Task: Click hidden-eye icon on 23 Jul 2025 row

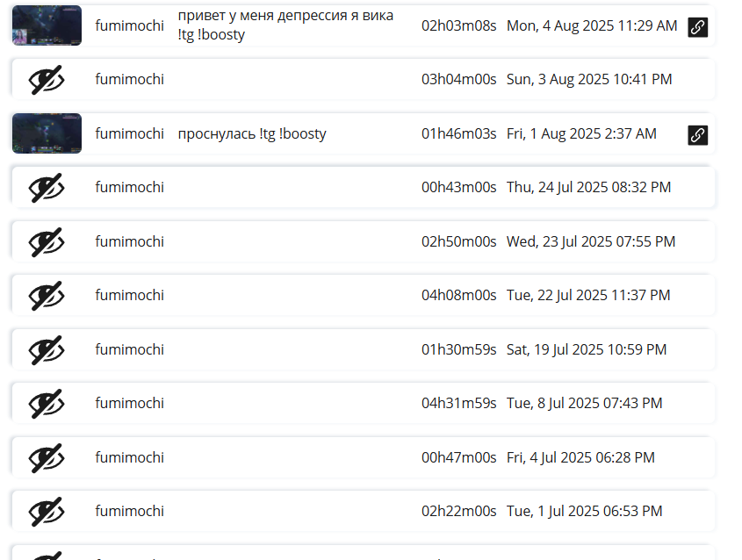Action: point(47,241)
